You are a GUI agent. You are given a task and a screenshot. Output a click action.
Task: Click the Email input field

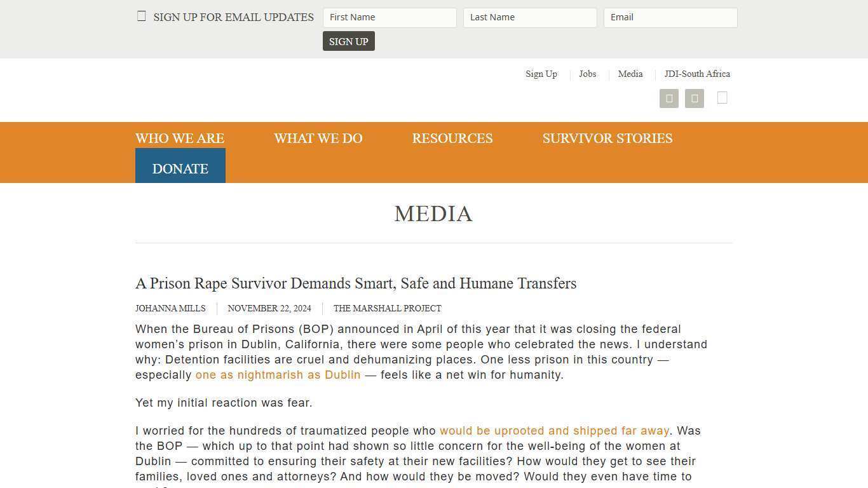[x=670, y=17]
